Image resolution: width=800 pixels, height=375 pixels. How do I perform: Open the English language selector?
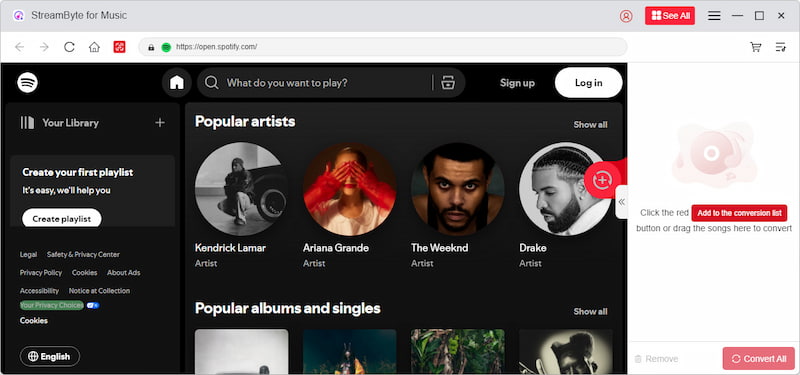(x=50, y=356)
